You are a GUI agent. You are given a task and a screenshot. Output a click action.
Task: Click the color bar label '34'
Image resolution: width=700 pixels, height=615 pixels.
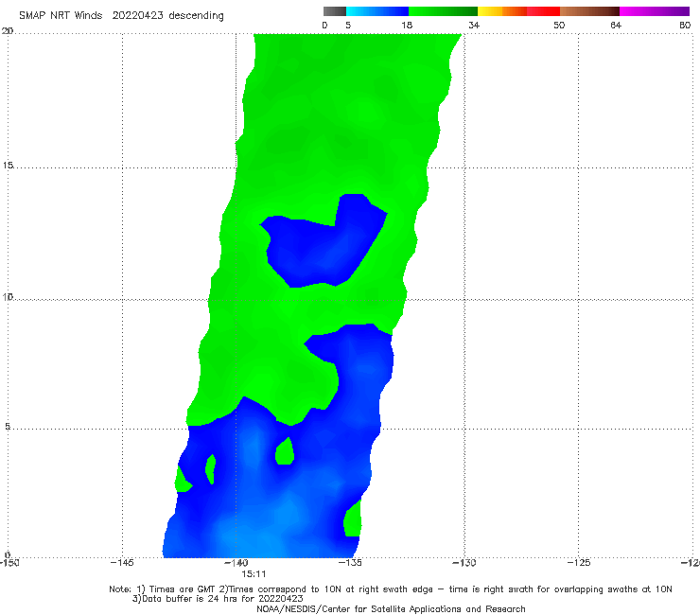point(474,25)
